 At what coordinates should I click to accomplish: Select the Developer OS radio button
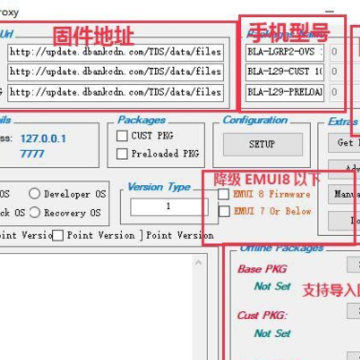pyautogui.click(x=34, y=194)
